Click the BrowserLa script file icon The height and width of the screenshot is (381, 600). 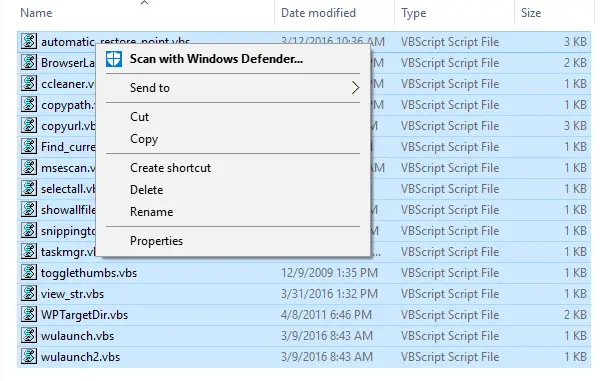29,62
